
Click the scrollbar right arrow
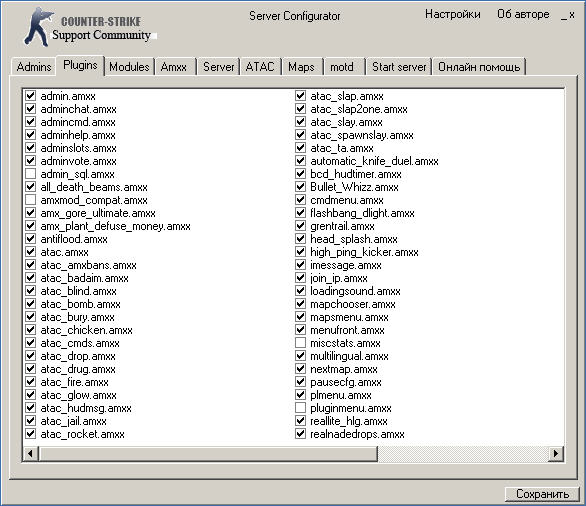[556, 453]
